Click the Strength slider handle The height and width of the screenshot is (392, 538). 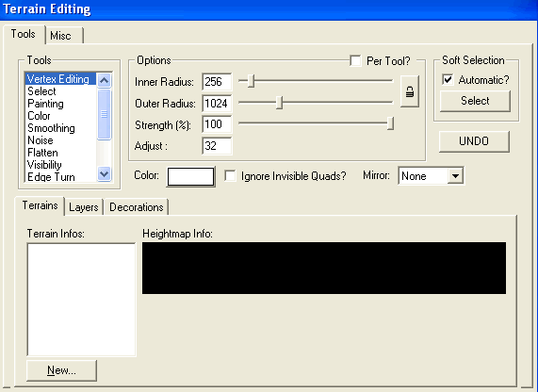point(390,123)
